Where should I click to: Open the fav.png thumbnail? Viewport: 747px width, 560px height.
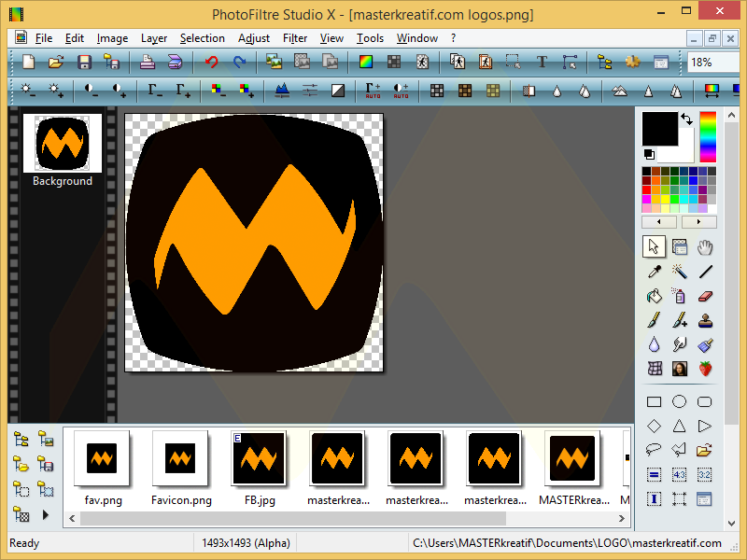pos(102,458)
